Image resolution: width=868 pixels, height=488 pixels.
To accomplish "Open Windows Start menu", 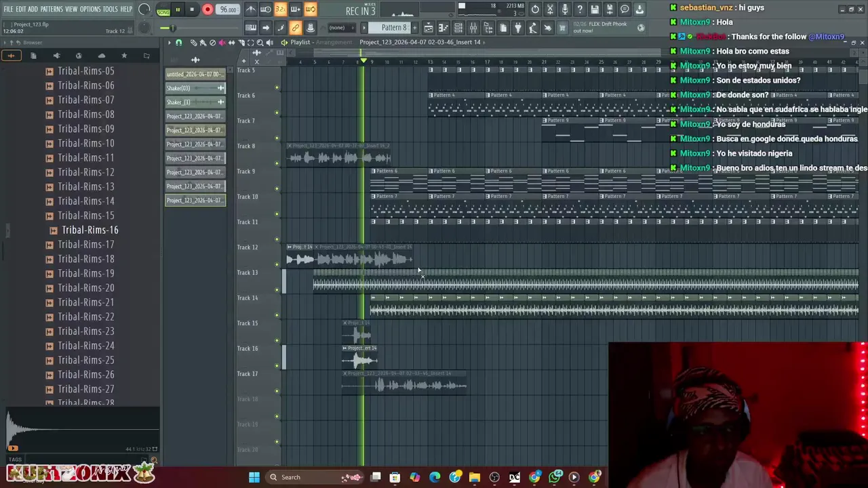I will pyautogui.click(x=254, y=477).
